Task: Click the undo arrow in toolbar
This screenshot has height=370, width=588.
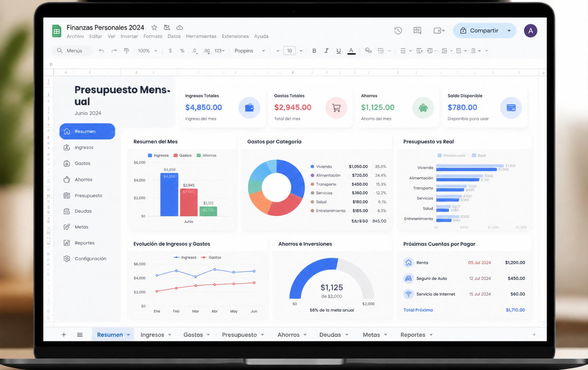Action: coord(101,51)
